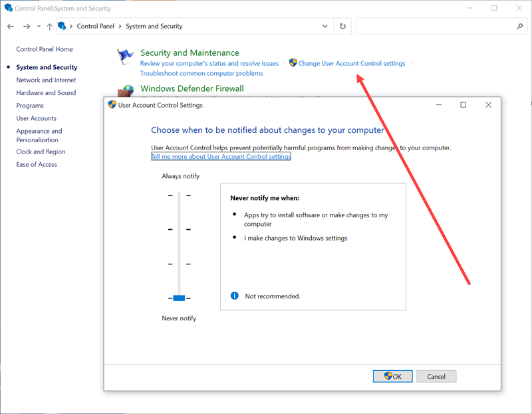The image size is (532, 414).
Task: Open Network and Internet category
Action: point(46,80)
